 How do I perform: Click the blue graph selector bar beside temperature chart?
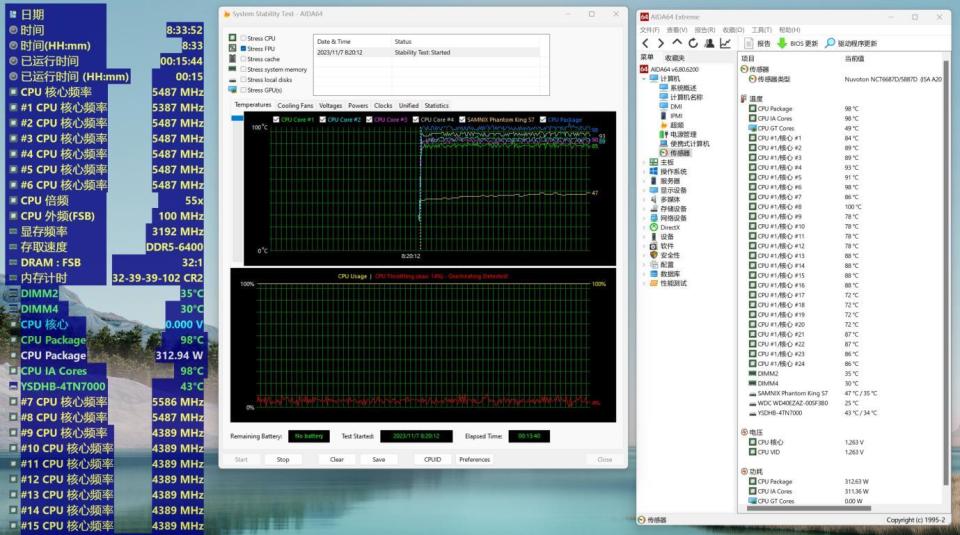pos(237,118)
